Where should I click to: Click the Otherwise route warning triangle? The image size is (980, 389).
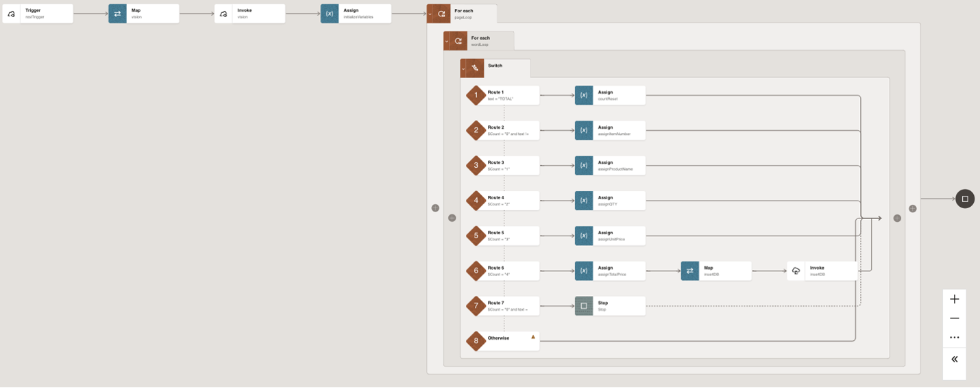point(532,337)
